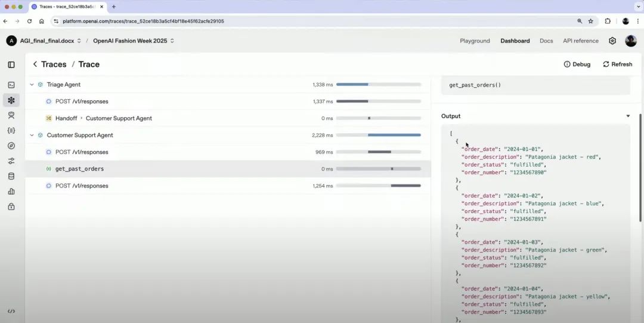Select the Triage Agent's POST /v1/responses span
This screenshot has height=323, width=644.
[x=228, y=101]
